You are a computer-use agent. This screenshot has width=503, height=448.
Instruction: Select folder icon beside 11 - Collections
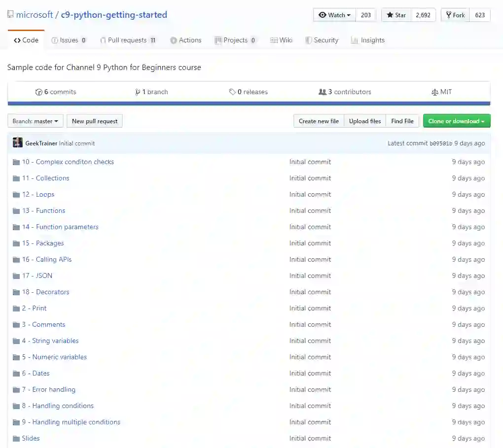pos(16,178)
